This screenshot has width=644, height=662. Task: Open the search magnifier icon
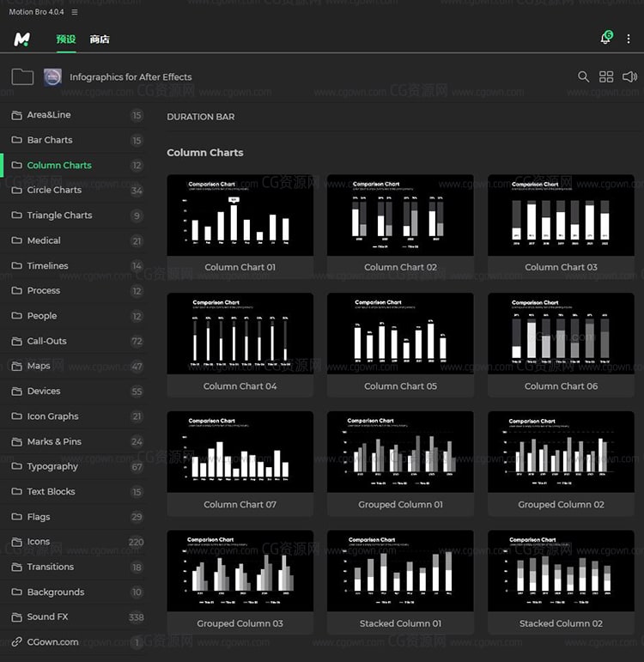[583, 76]
